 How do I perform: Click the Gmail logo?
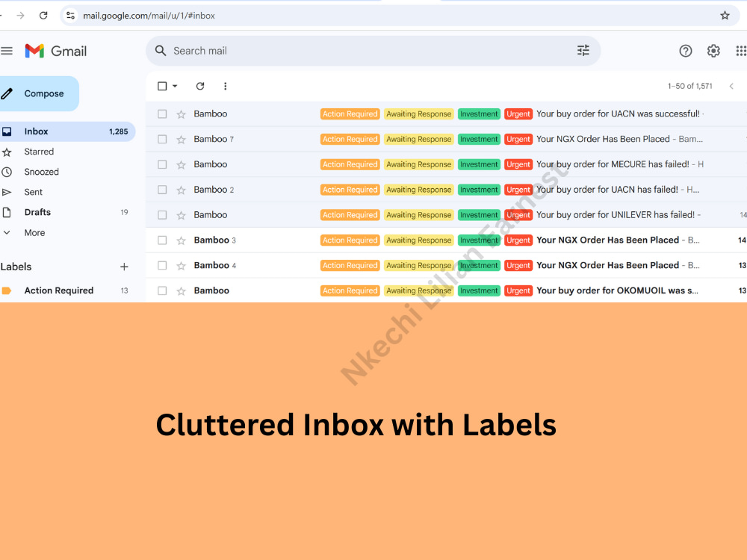coord(56,51)
